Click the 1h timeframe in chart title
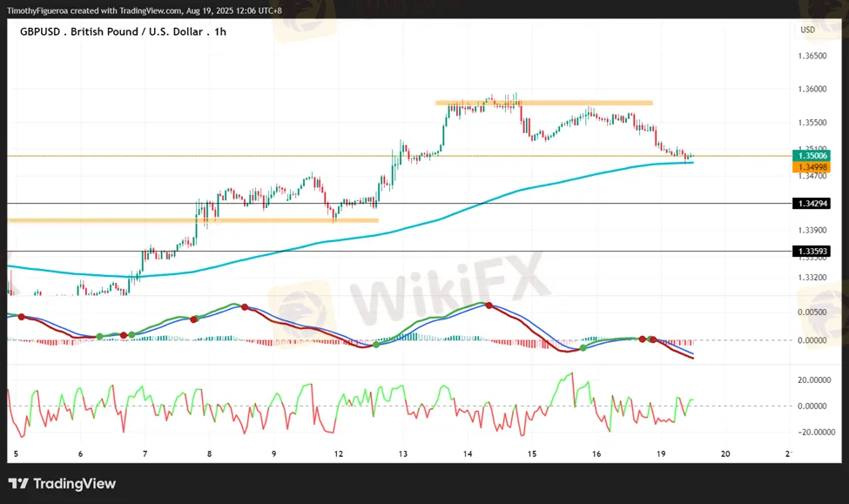The image size is (849, 504). point(220,31)
